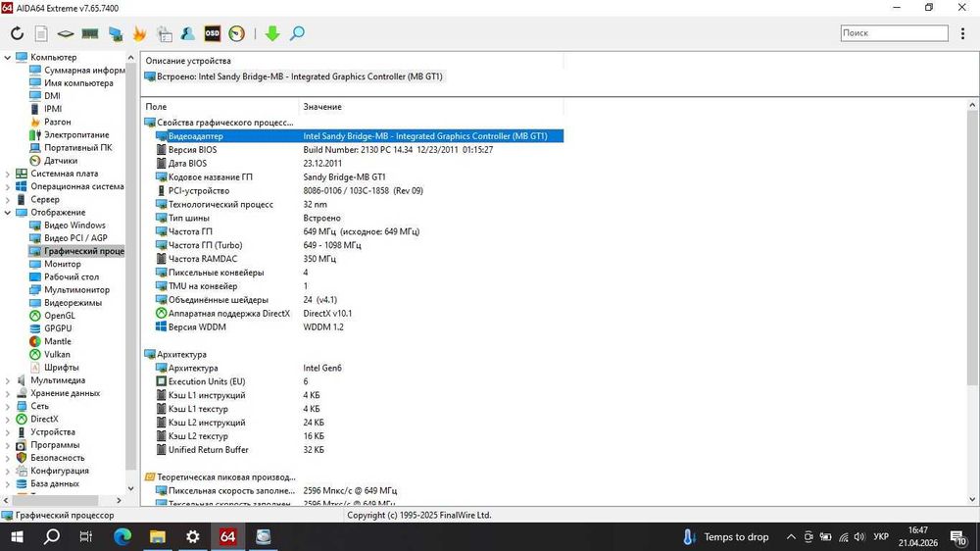Click the user profile toolbar icon

point(187,33)
